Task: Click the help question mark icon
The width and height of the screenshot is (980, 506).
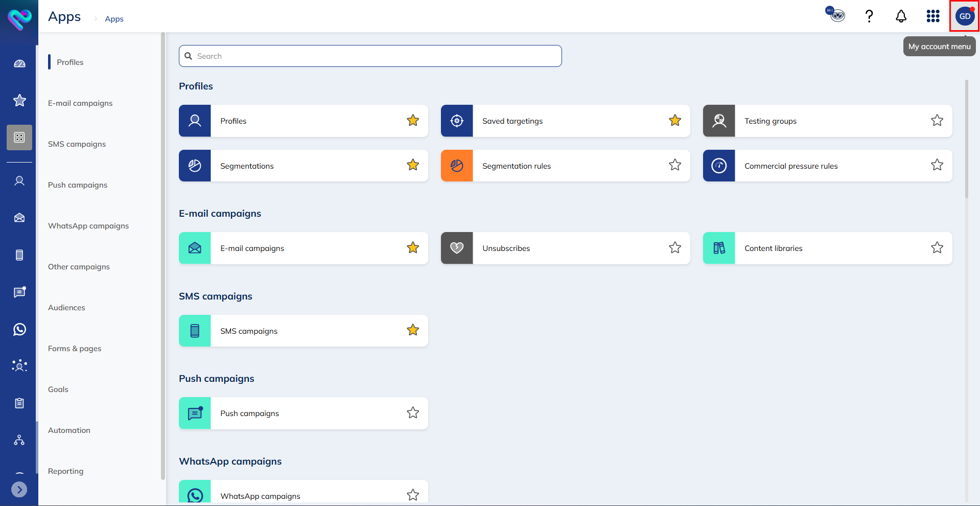Action: click(869, 16)
